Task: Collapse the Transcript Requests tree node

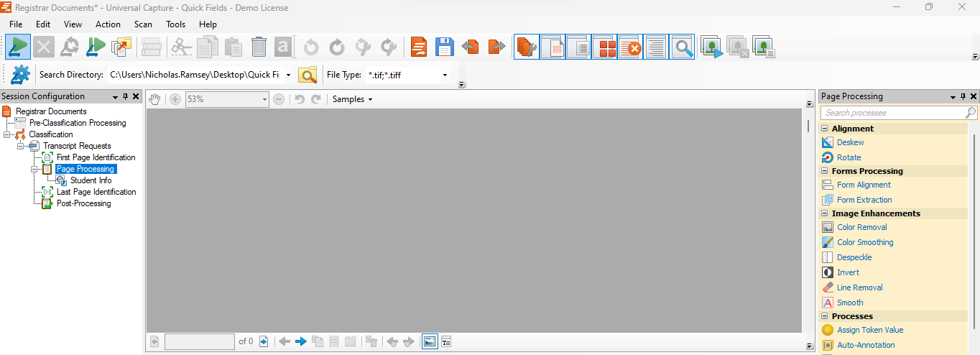Action: pos(21,146)
